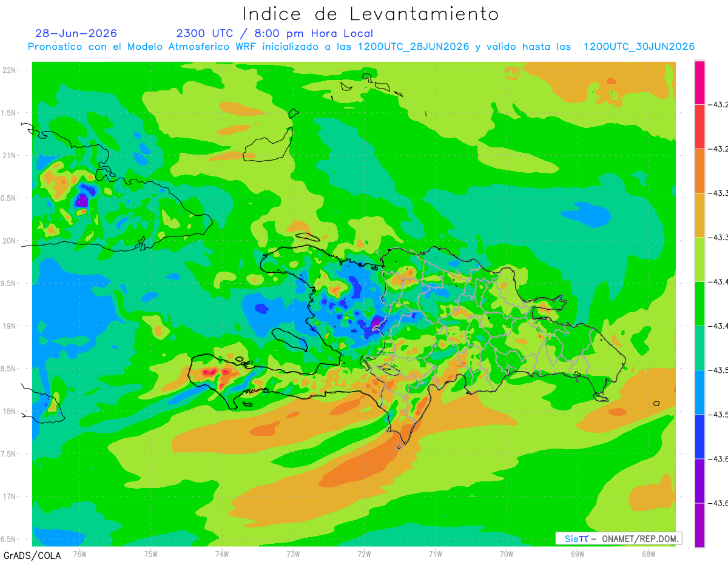Click the "69W" longitude label

578,554
